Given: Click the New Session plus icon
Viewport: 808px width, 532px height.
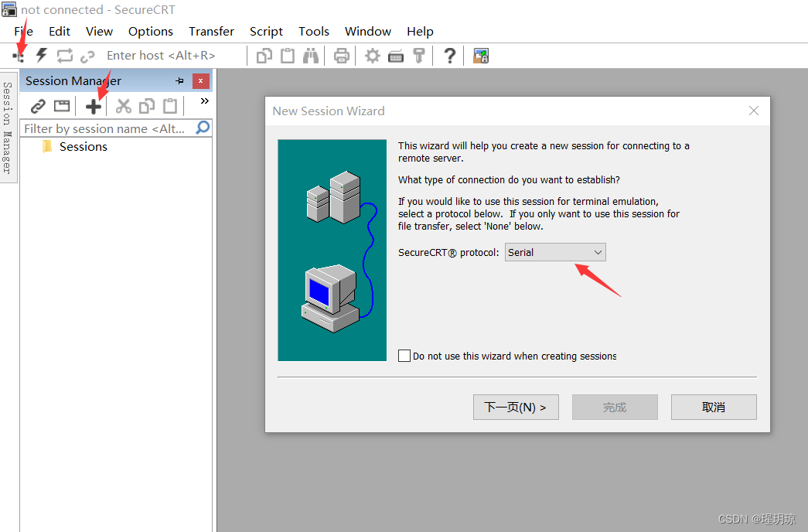Looking at the screenshot, I should click(94, 107).
